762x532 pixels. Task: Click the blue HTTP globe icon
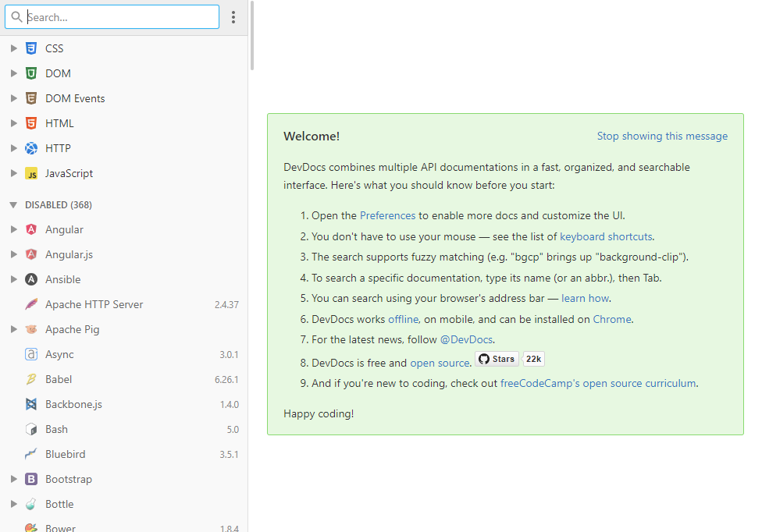coord(31,148)
